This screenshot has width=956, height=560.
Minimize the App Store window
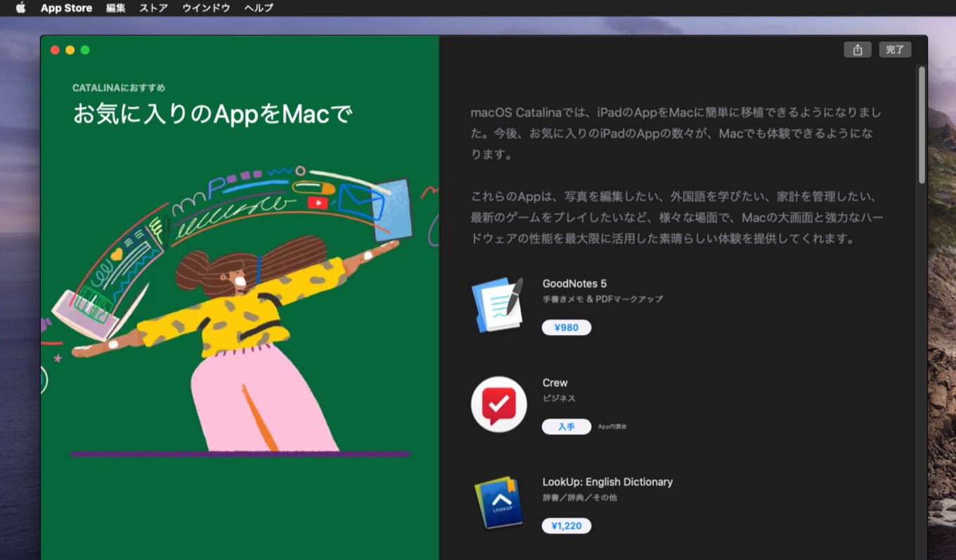70,50
